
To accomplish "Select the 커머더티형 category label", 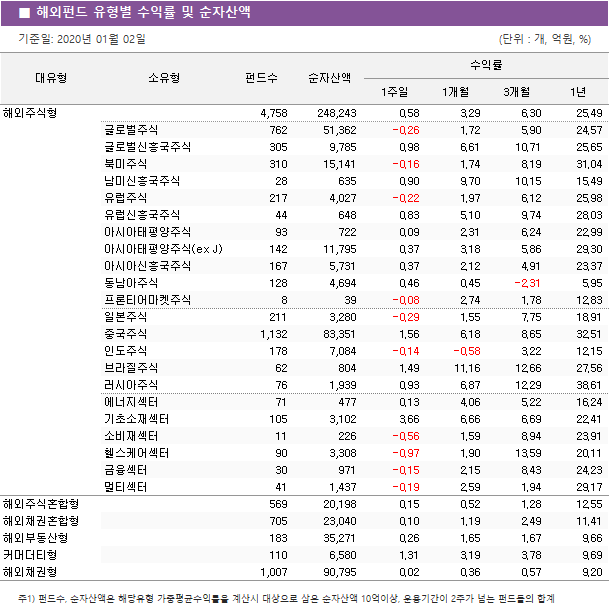I will [x=31, y=555].
